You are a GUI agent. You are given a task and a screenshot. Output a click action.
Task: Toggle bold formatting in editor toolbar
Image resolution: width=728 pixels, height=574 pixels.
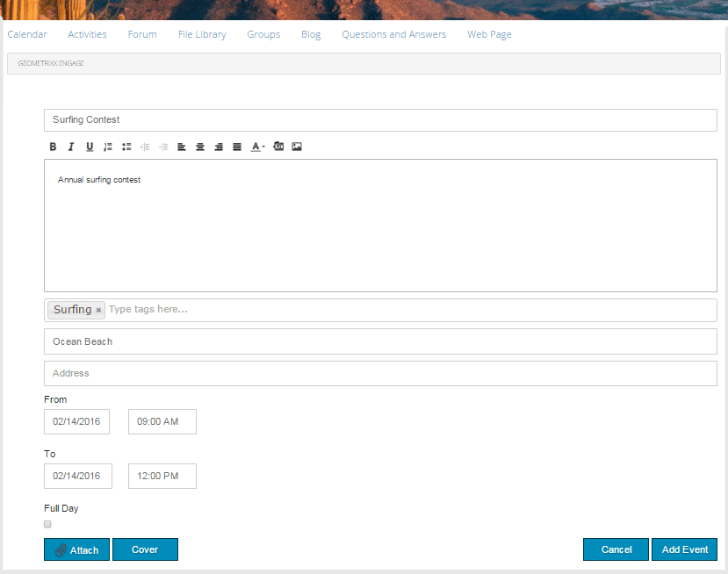[53, 147]
